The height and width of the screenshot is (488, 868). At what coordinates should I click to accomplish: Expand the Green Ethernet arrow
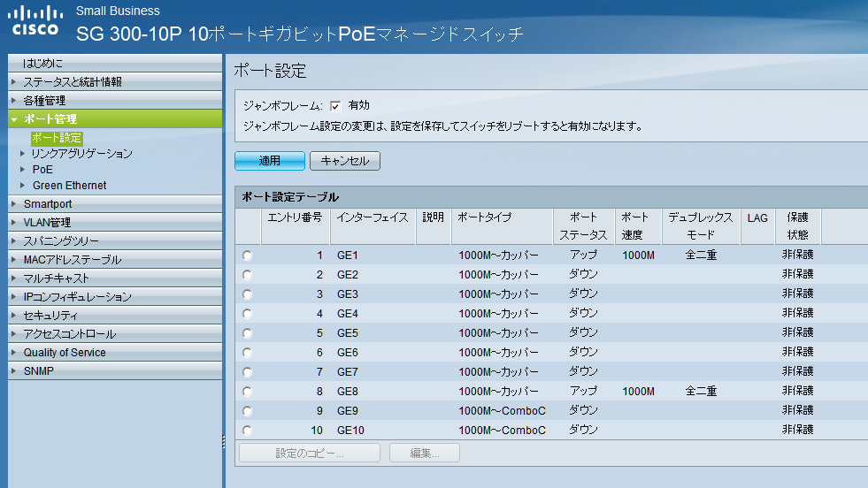coord(23,186)
